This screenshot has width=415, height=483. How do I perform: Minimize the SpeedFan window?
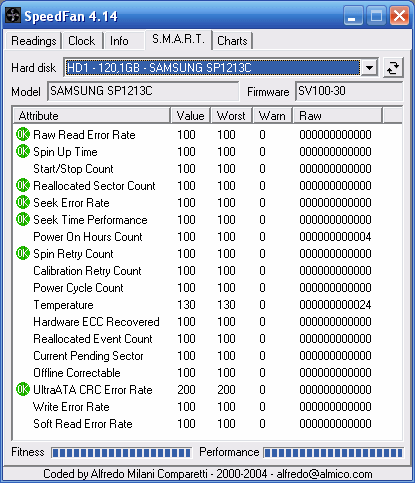coord(353,16)
